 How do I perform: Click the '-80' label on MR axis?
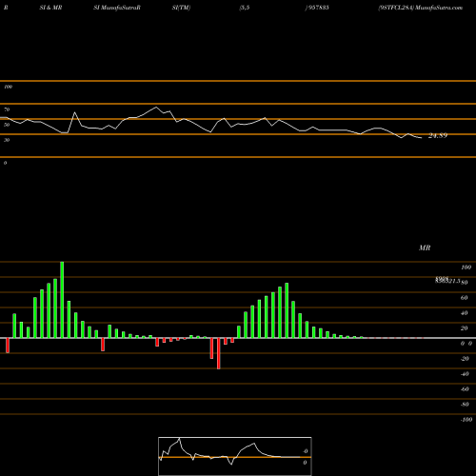tap(465, 405)
